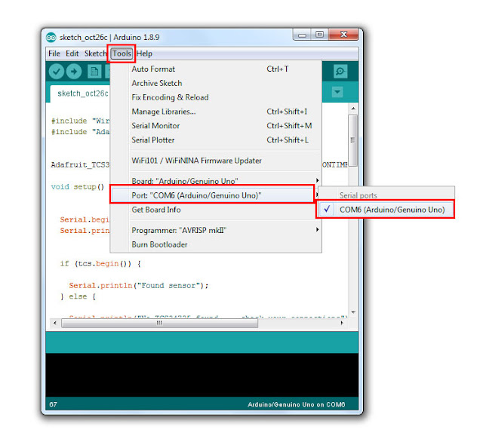
Task: Click the New sketch document icon
Action: tap(94, 72)
